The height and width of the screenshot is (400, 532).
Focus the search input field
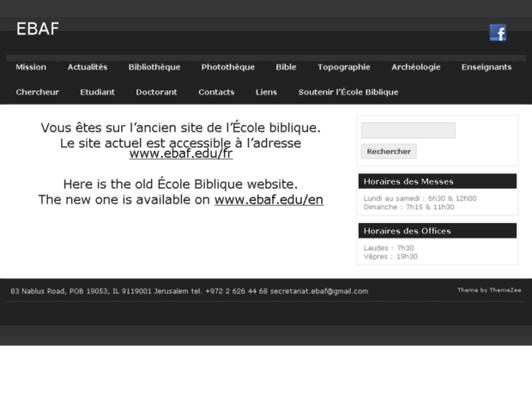[x=408, y=130]
